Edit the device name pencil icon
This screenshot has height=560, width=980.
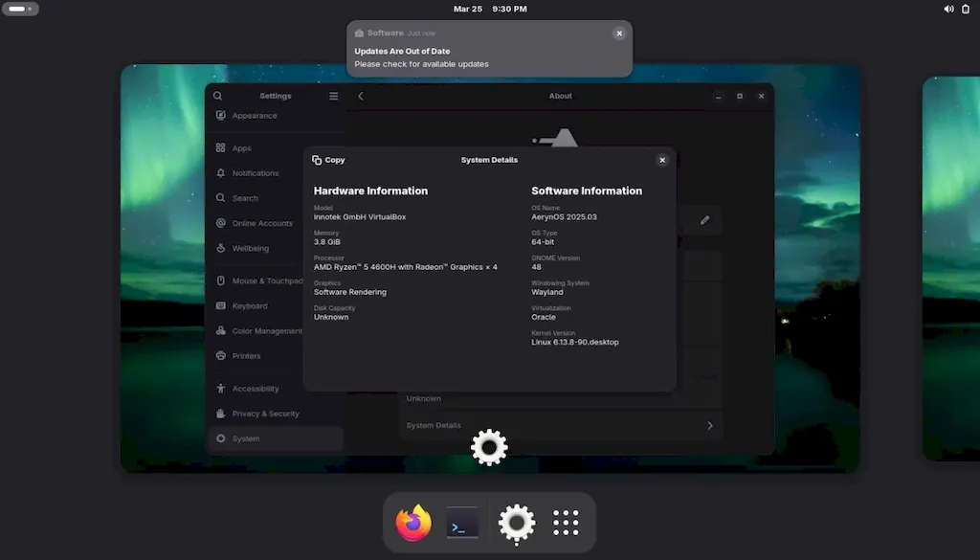[x=705, y=220]
